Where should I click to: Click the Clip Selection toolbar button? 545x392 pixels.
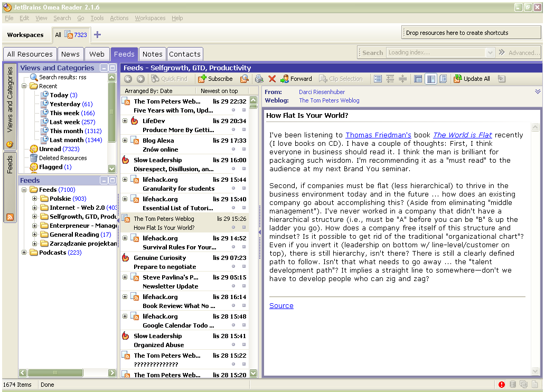tap(341, 79)
